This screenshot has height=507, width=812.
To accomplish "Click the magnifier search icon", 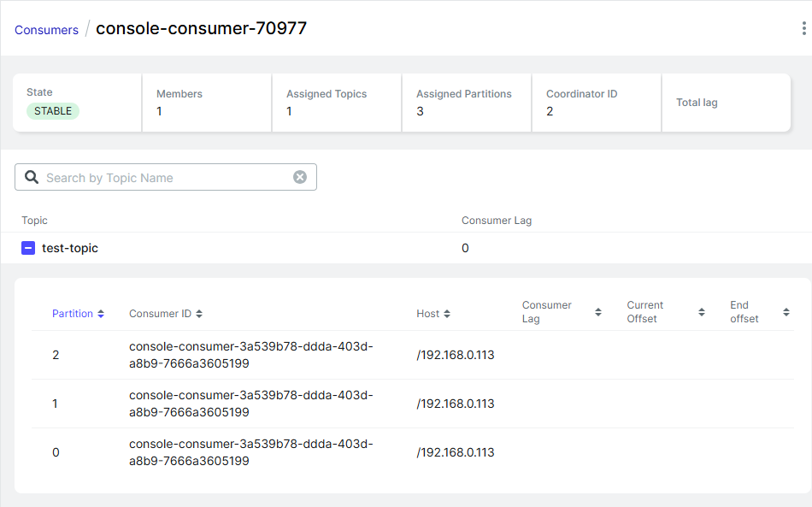I will click(x=32, y=177).
